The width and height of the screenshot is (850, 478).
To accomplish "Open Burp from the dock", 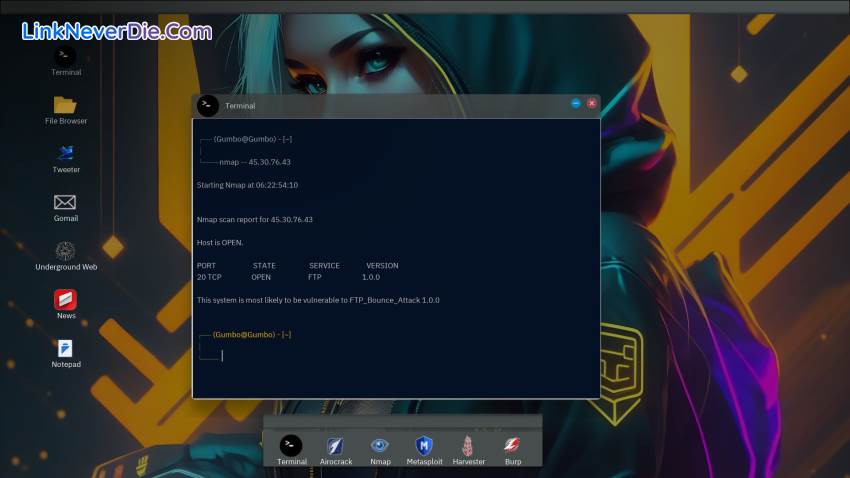I will click(x=512, y=445).
